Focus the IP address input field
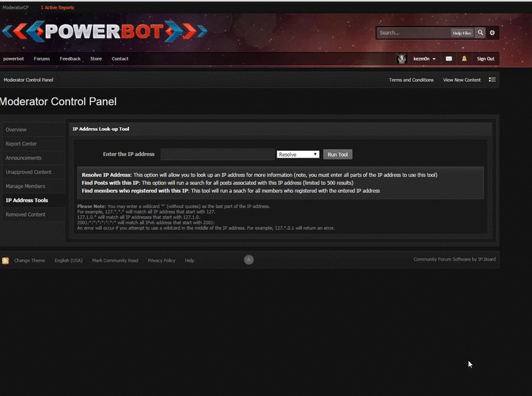 tap(217, 154)
